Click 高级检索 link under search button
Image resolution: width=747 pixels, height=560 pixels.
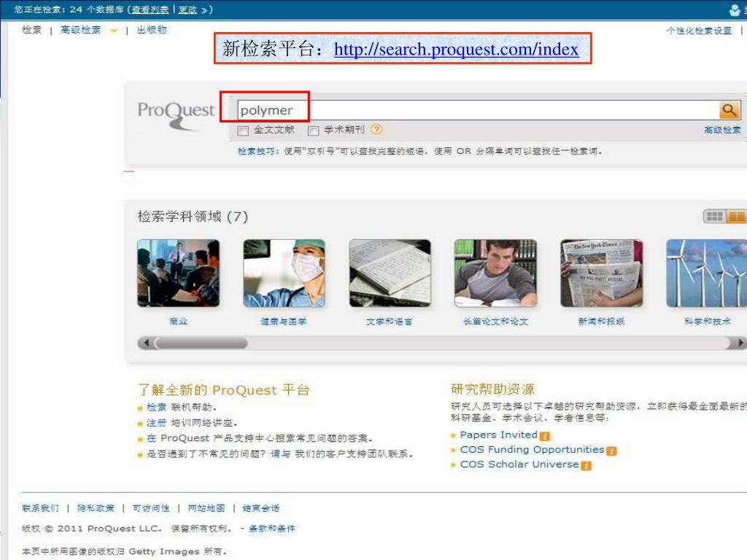click(x=722, y=130)
